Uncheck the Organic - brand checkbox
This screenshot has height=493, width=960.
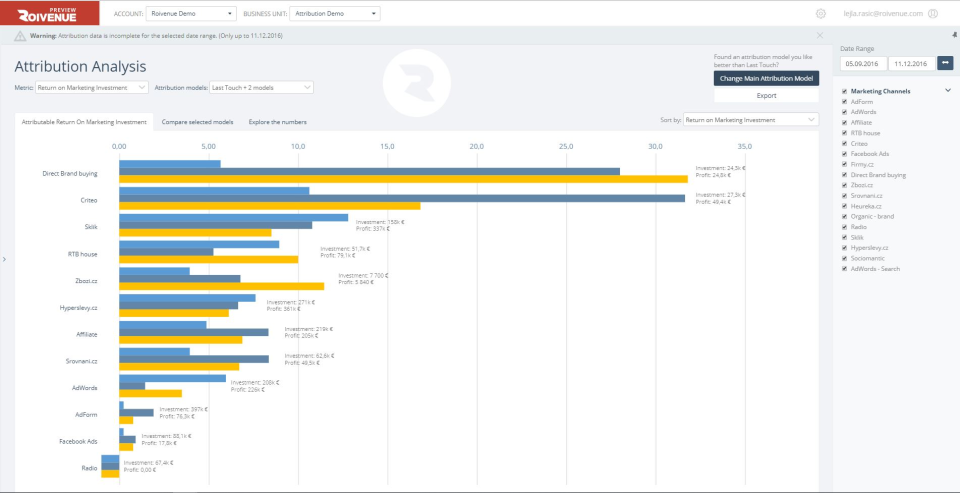[845, 216]
